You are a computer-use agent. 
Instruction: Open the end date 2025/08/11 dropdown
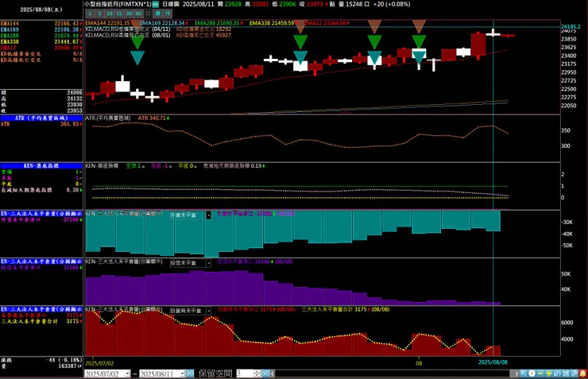(182, 373)
